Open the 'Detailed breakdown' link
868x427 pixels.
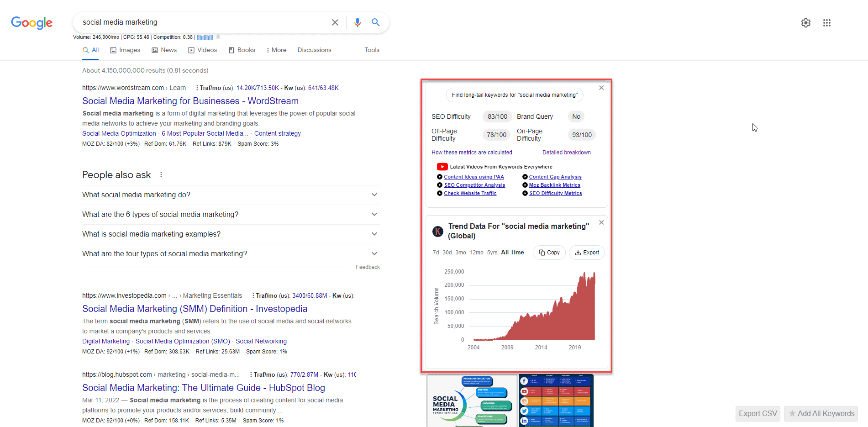click(x=567, y=152)
